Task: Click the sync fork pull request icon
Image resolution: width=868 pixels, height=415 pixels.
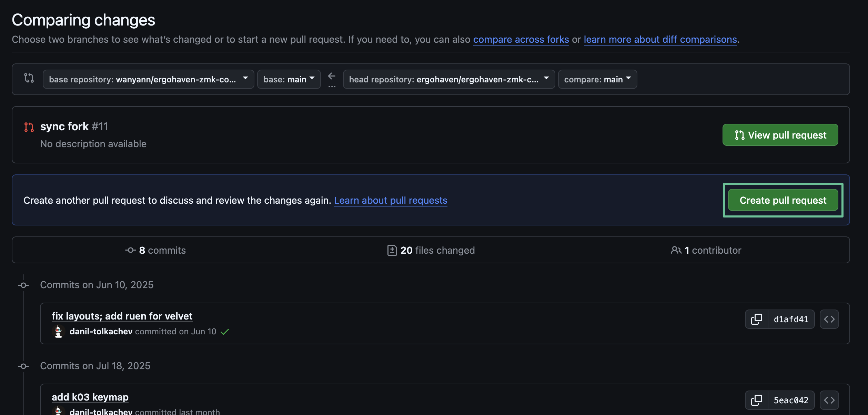Action: point(29,127)
